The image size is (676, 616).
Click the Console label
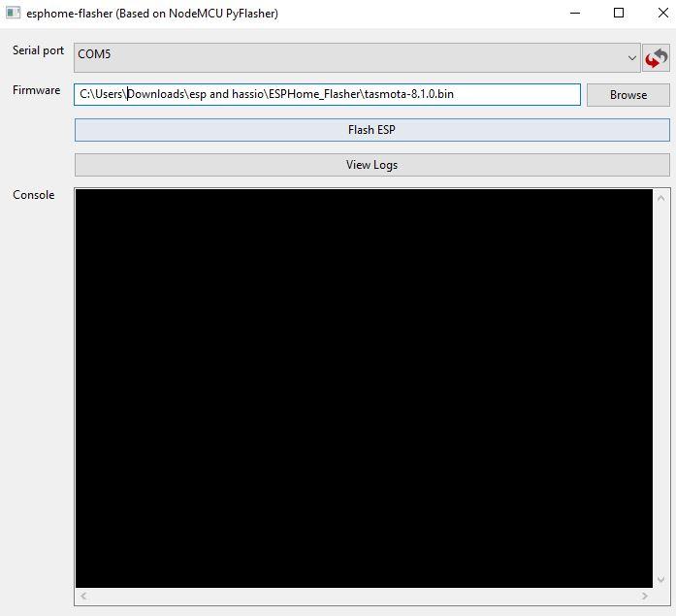point(34,195)
